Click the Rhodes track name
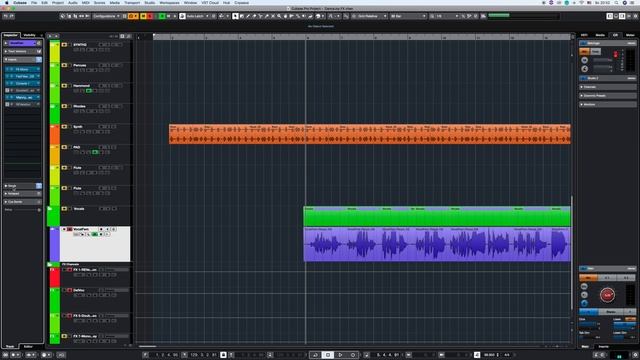The width and height of the screenshot is (640, 360). click(x=79, y=106)
